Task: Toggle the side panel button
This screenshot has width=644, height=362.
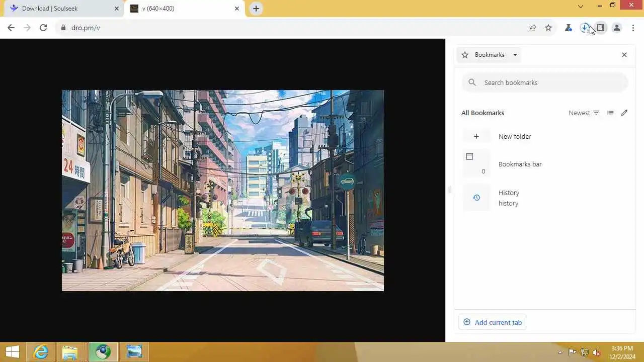Action: pyautogui.click(x=601, y=28)
